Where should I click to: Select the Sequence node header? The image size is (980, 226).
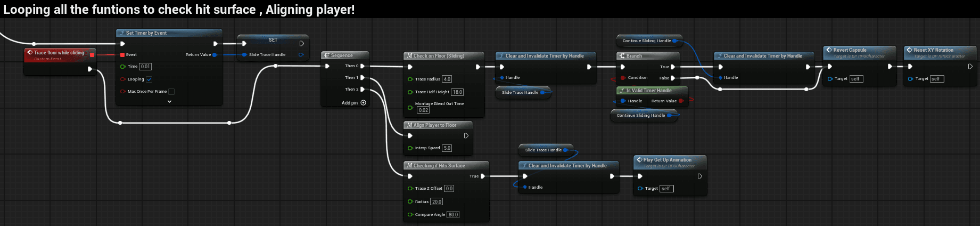(344, 55)
